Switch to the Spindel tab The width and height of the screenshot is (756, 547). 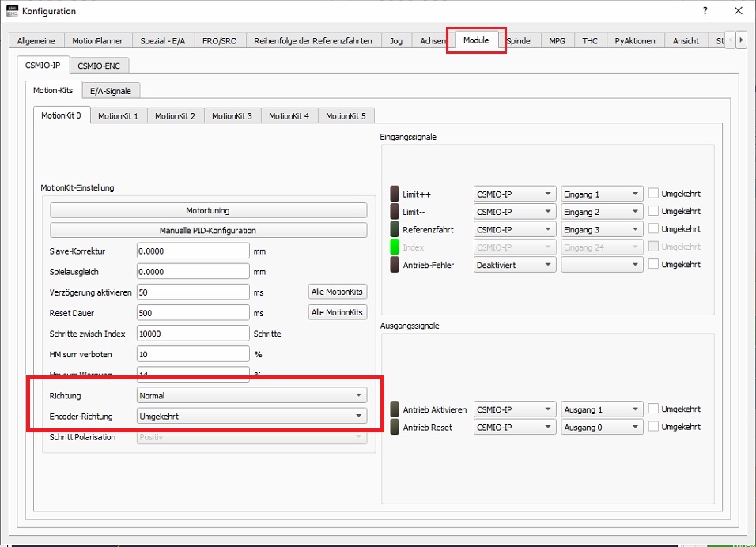519,41
